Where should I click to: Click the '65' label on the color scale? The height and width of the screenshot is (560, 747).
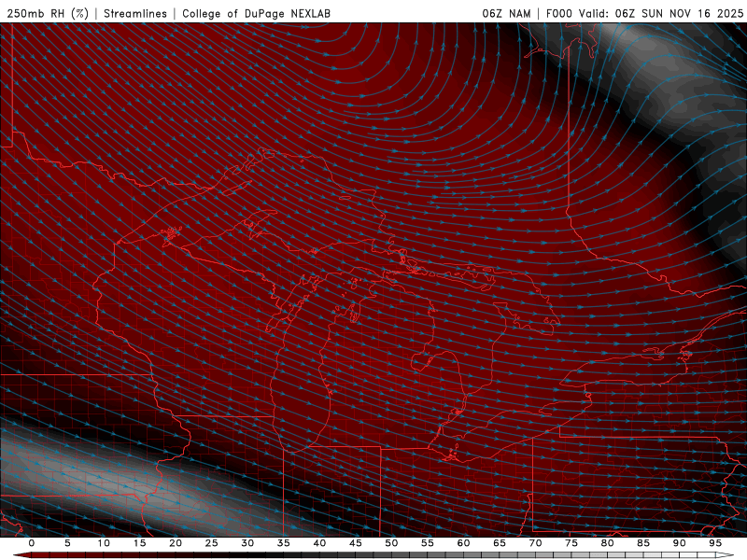[x=500, y=543]
